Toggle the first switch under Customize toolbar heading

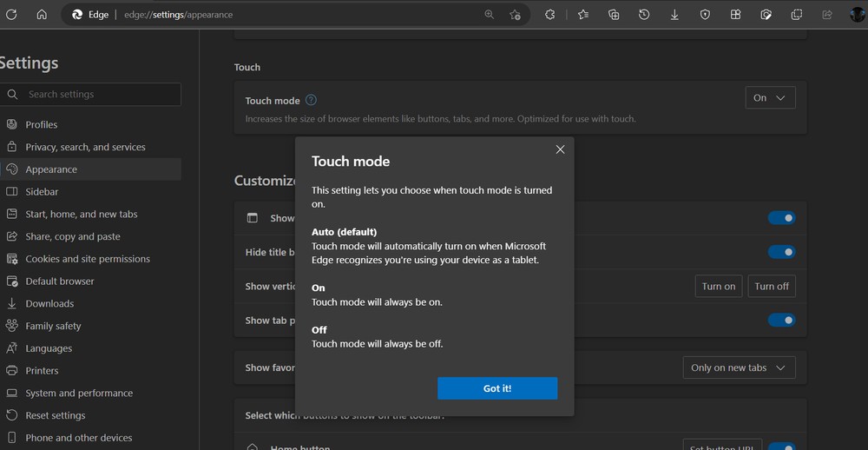[781, 218]
